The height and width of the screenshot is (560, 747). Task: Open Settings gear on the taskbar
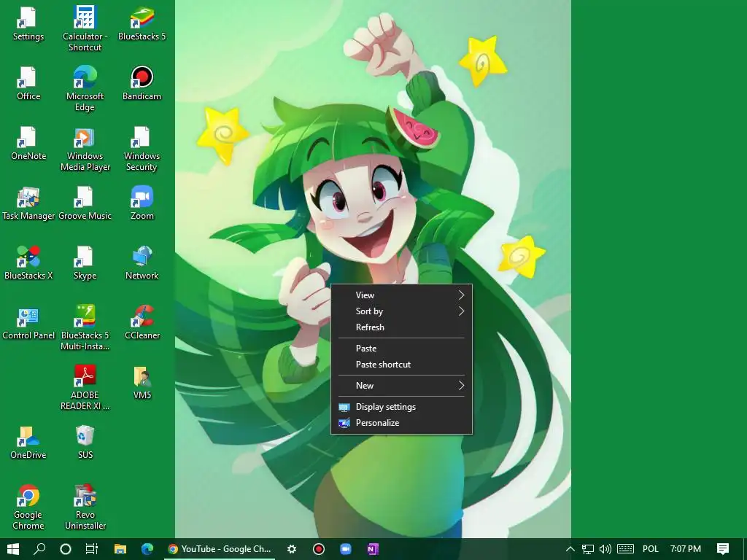pyautogui.click(x=292, y=549)
